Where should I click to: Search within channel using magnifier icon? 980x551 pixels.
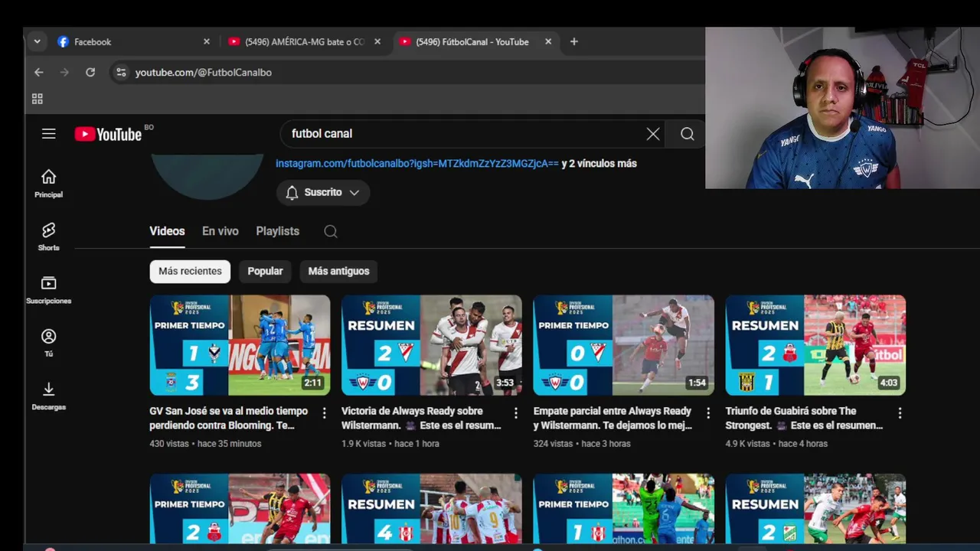[x=331, y=231]
